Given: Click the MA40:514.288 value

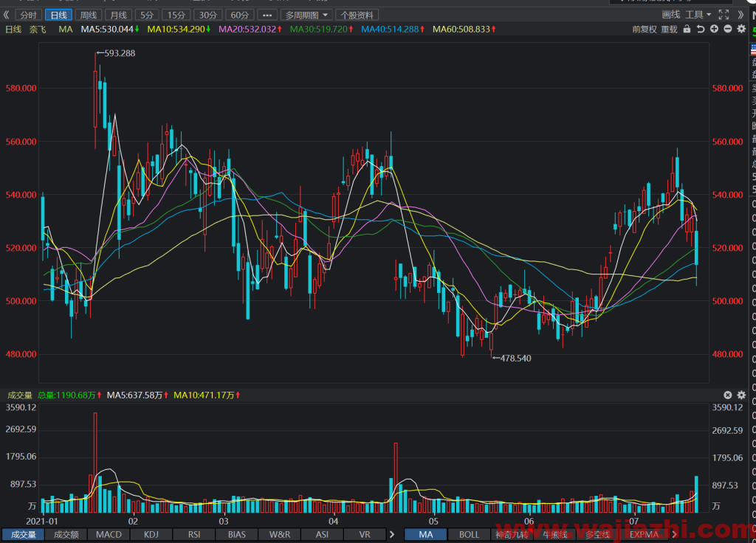Looking at the screenshot, I should (393, 30).
